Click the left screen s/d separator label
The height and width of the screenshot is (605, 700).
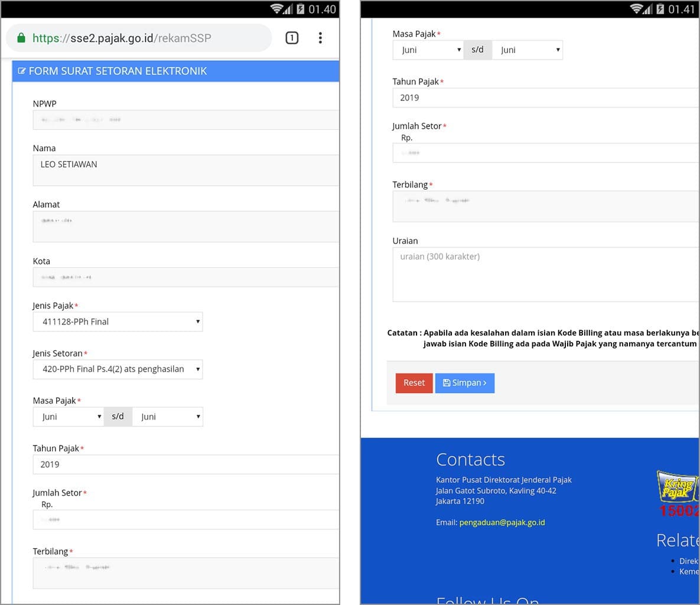(118, 417)
